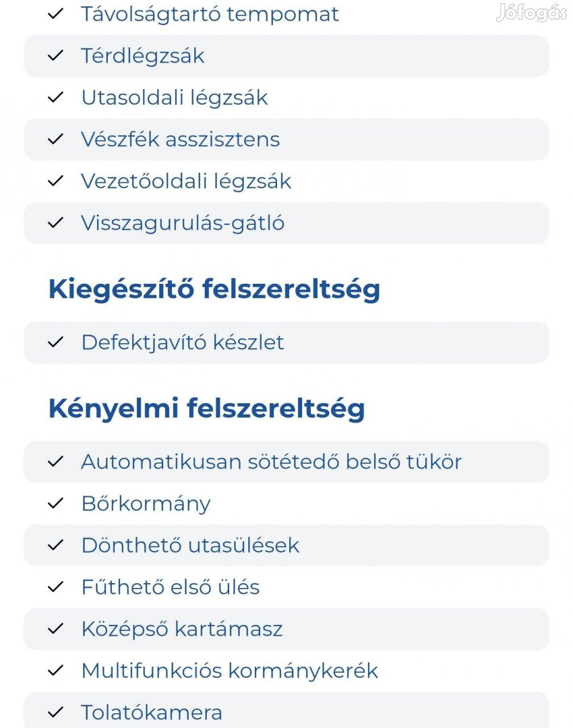
Task: Click checkmark next to Vészfék asszisztens
Action: pos(55,140)
